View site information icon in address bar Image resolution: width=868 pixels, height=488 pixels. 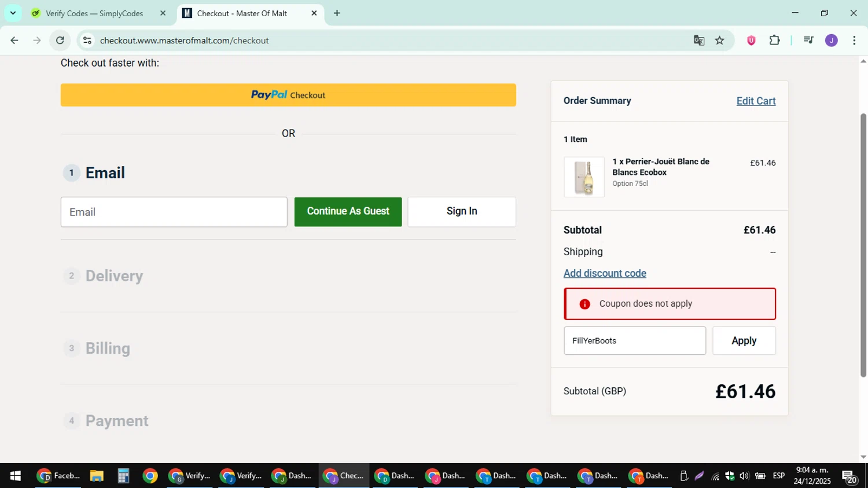coord(87,41)
